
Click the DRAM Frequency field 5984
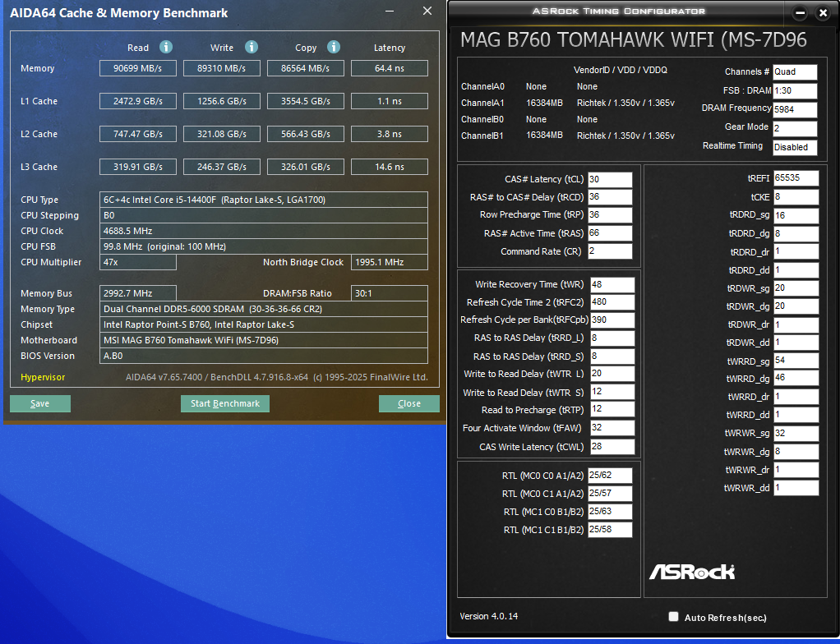795,109
